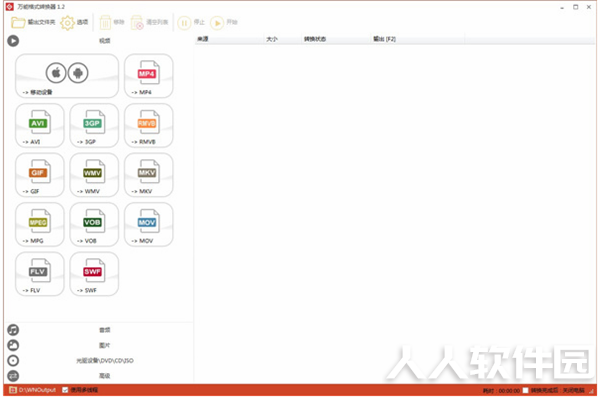Toggle the shut down after conversion checkbox
Image resolution: width=600 pixels, height=397 pixels.
click(525, 390)
